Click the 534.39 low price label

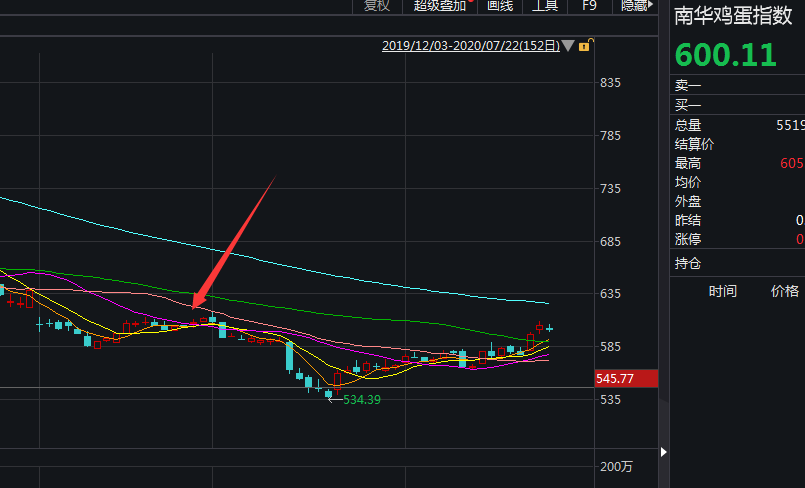click(x=362, y=400)
